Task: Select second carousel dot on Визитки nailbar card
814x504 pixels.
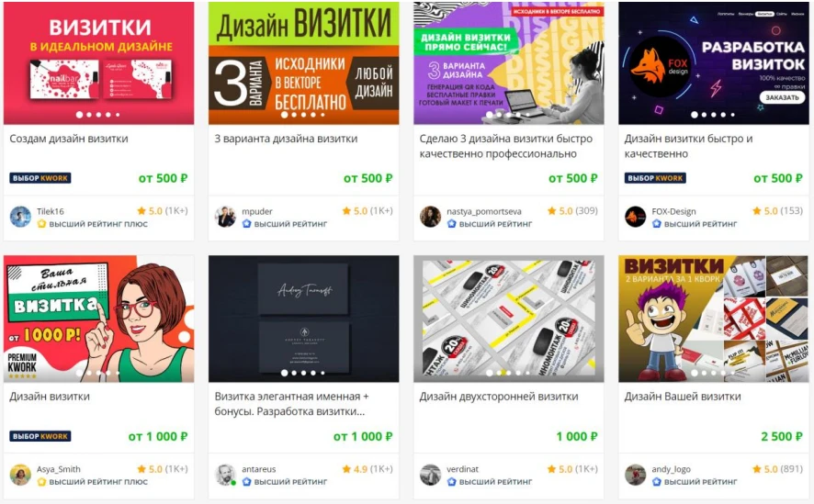Action: pyautogui.click(x=89, y=115)
